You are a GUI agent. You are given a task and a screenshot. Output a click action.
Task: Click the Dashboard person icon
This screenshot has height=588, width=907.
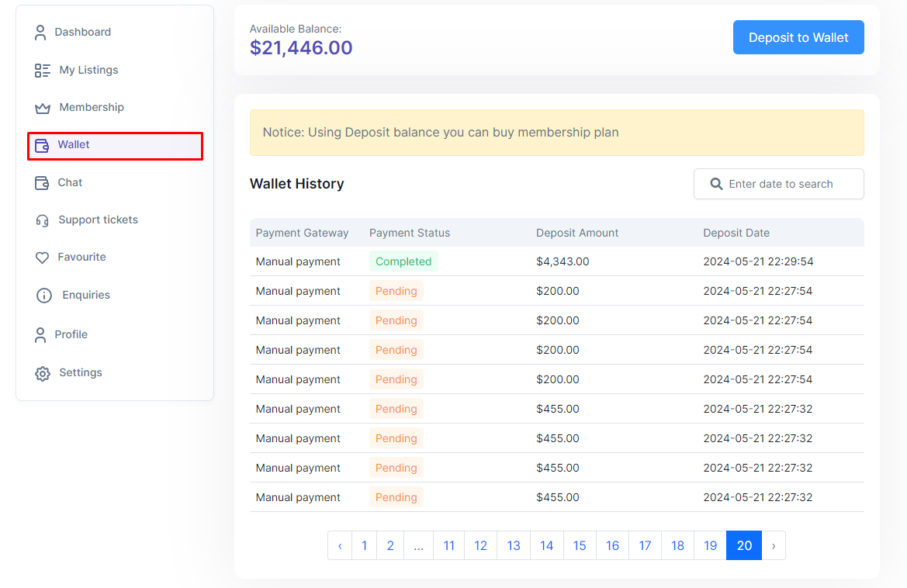tap(41, 33)
